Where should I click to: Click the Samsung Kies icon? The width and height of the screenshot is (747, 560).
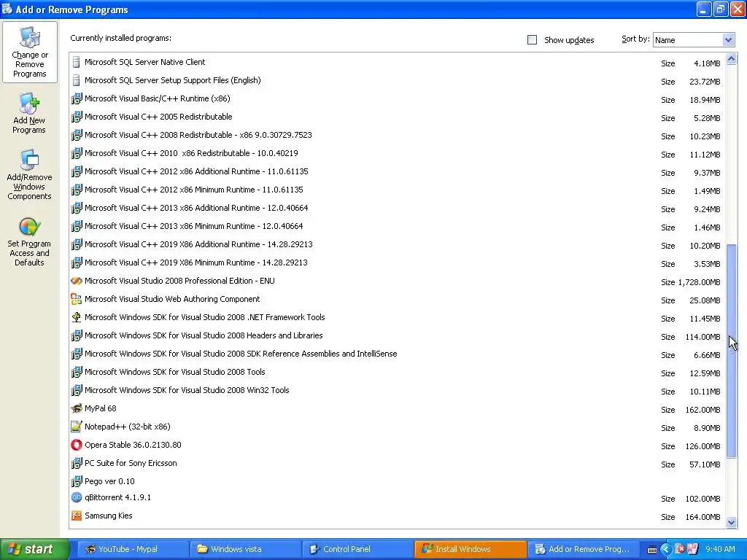pos(76,516)
